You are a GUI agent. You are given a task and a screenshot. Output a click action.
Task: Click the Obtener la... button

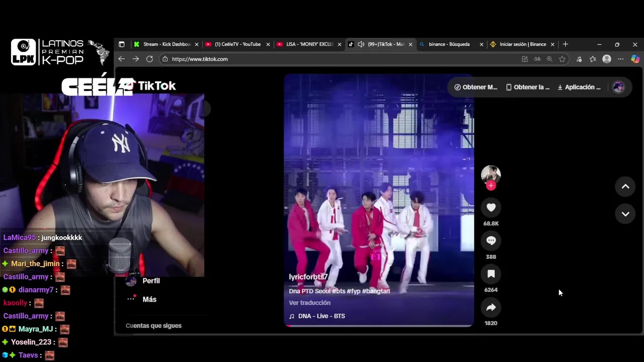click(528, 87)
